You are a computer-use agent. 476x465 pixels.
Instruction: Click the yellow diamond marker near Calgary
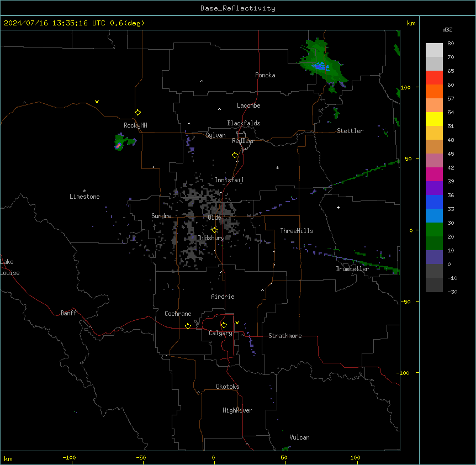tap(224, 325)
